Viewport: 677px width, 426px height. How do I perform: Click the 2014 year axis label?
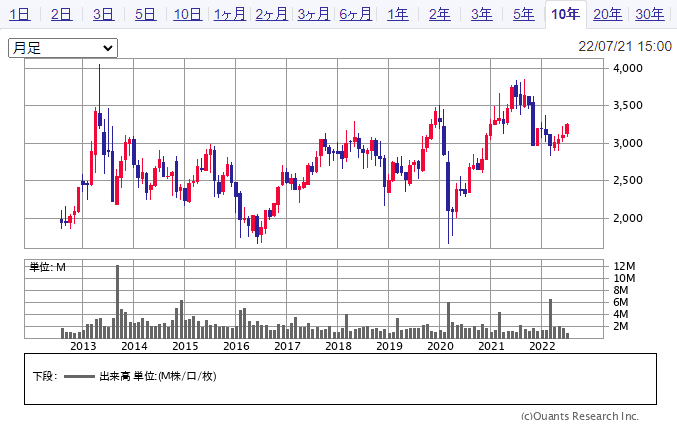134,346
